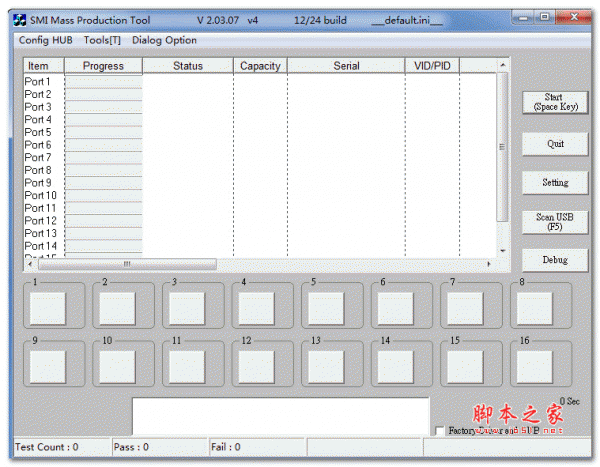
Task: Click the SMI app icon in title bar
Action: click(20, 20)
